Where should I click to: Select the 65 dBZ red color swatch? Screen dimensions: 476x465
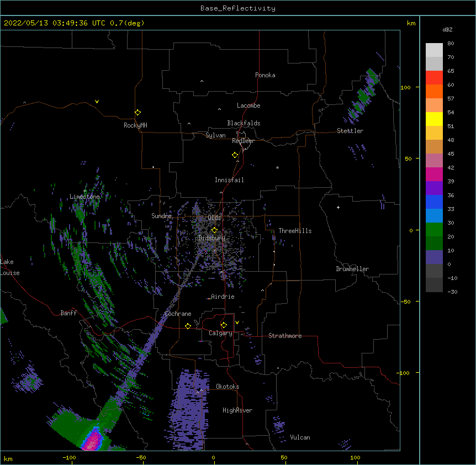434,77
